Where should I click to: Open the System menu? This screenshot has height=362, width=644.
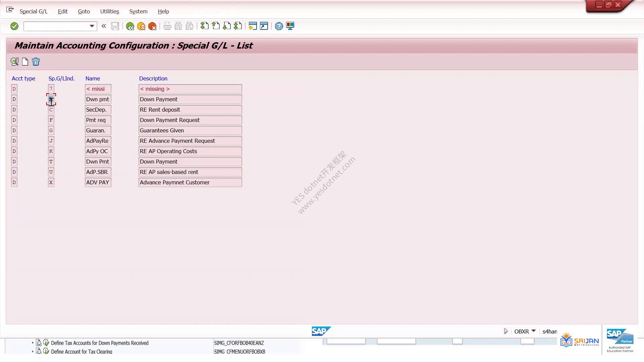click(x=138, y=11)
